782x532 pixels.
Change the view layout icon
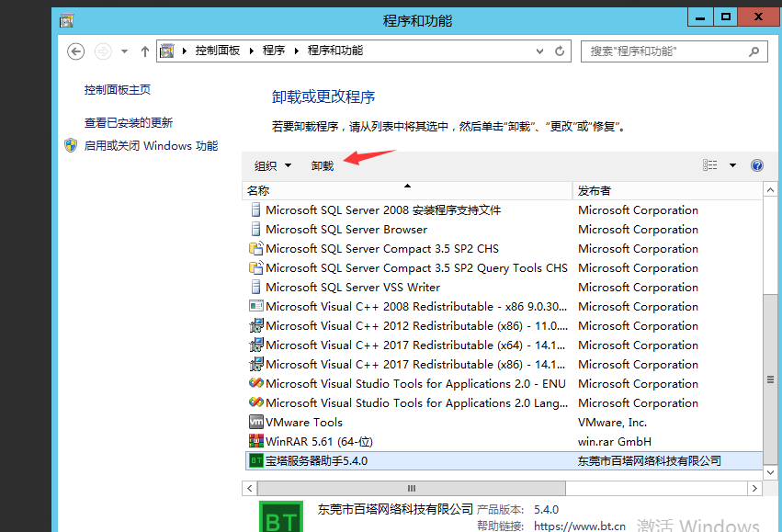click(x=710, y=165)
